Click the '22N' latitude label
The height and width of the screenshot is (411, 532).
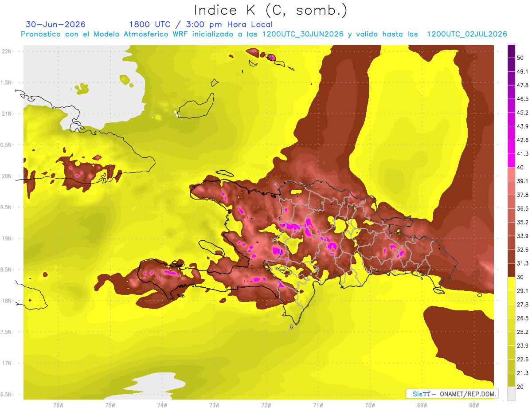(x=7, y=51)
